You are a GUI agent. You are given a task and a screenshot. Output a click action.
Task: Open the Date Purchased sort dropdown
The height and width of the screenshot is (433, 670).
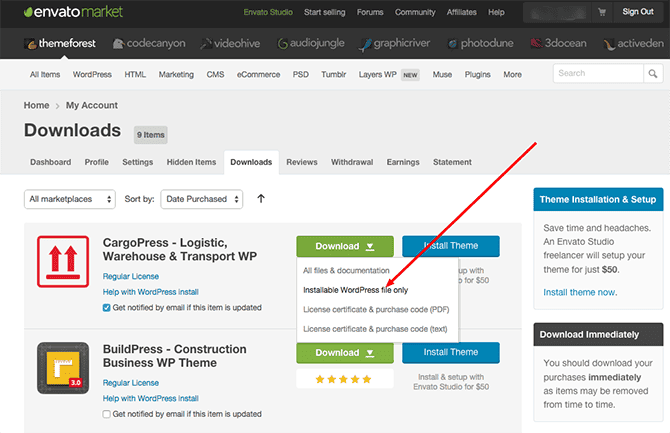pos(202,199)
